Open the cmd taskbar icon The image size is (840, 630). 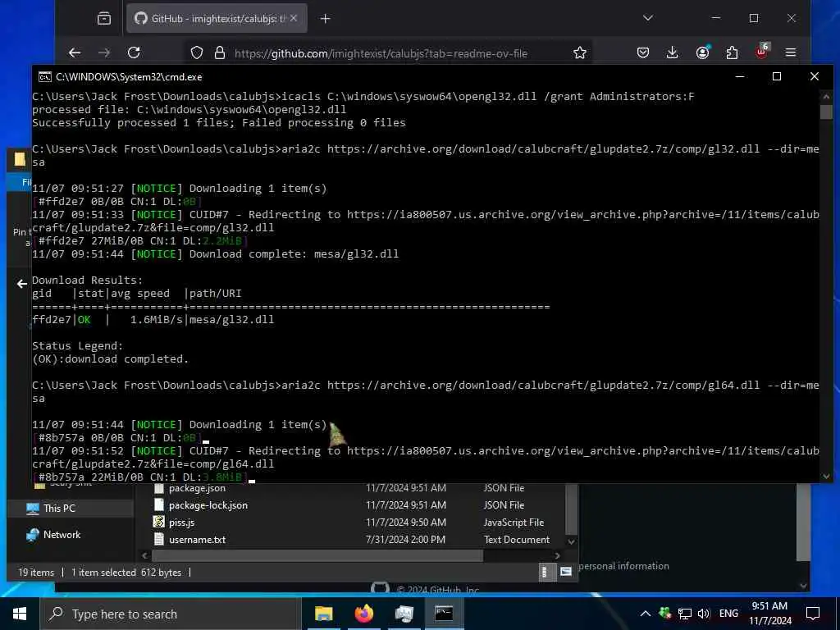click(444, 614)
